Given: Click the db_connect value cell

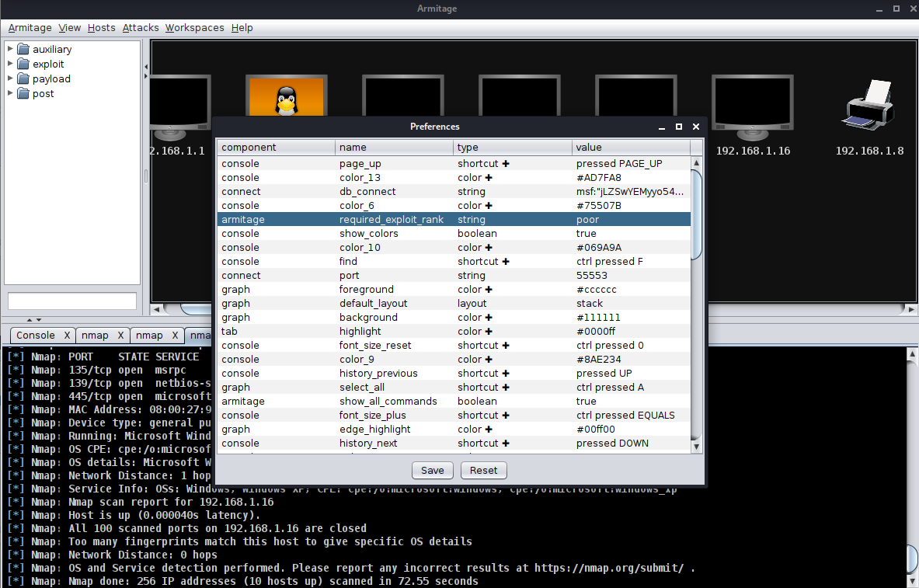Looking at the screenshot, I should click(x=632, y=192).
